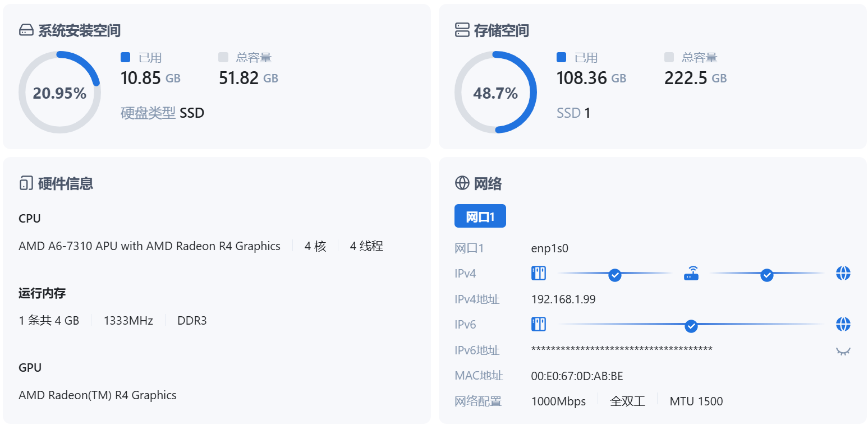Click the router icon in IPv4 row
Image resolution: width=868 pixels, height=425 pixels.
coord(691,274)
